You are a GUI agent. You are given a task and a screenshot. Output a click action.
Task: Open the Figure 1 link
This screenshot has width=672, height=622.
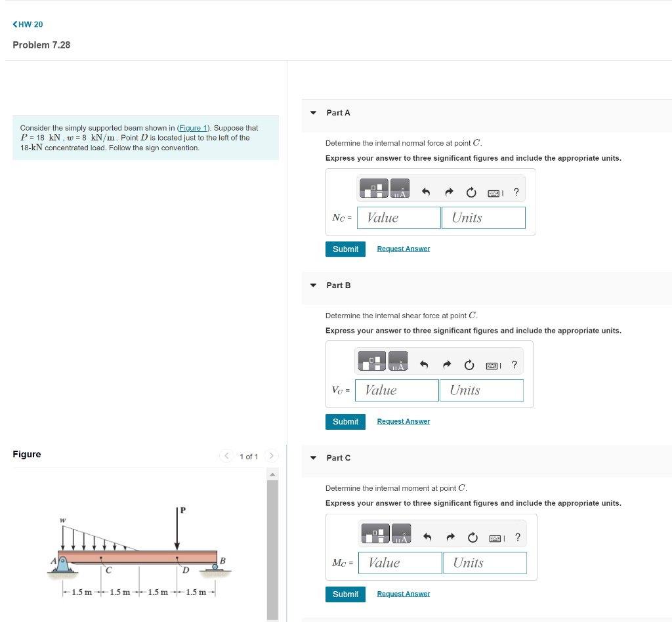pyautogui.click(x=193, y=128)
